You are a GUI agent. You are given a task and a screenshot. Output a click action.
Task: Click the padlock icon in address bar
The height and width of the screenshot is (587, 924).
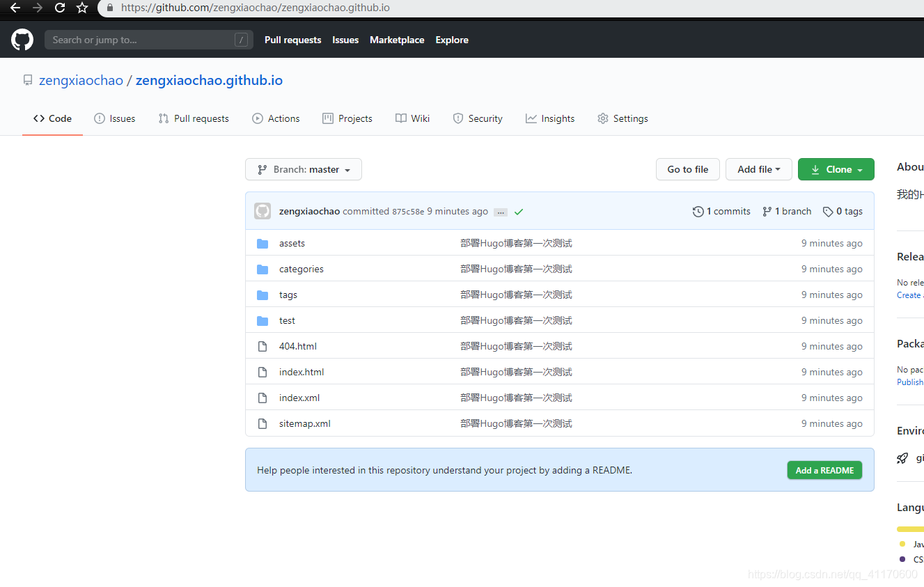click(x=110, y=8)
